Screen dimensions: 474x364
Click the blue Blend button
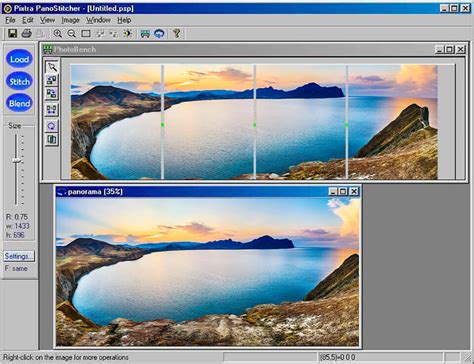tap(19, 103)
